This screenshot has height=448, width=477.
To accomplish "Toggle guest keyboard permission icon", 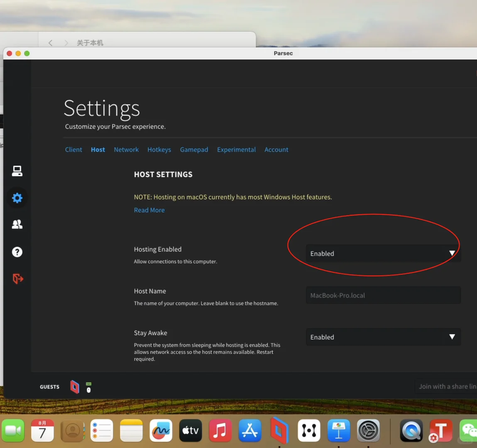I will 88,384.
